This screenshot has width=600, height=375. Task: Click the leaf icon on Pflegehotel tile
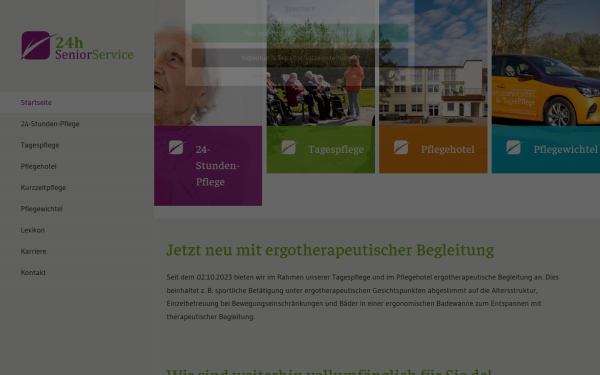(x=401, y=147)
